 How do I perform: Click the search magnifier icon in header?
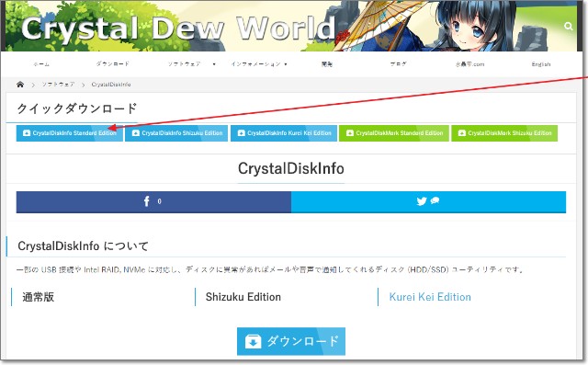[569, 27]
